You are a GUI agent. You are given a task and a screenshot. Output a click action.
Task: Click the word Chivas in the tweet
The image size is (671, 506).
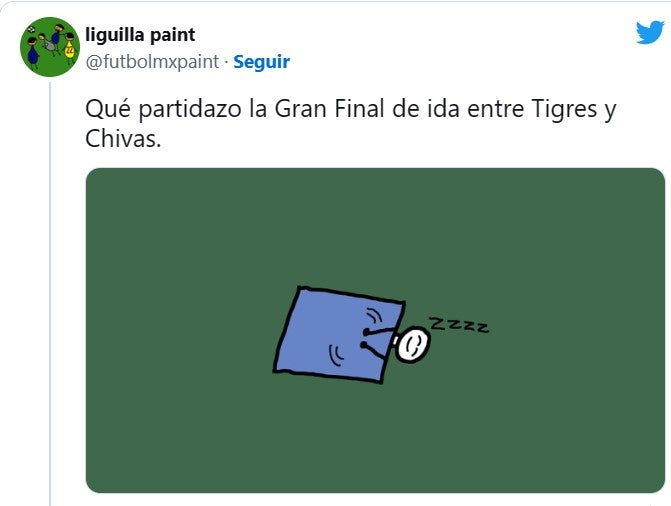coord(123,139)
